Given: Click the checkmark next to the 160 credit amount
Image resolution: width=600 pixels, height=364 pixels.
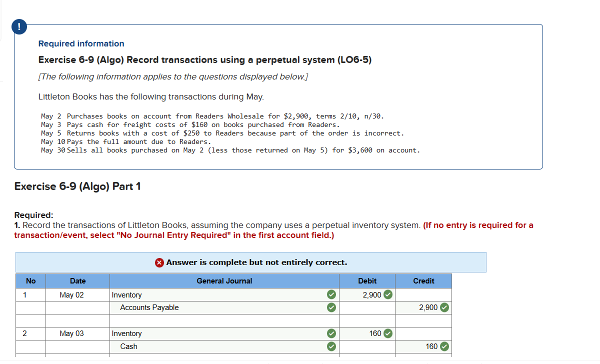Looking at the screenshot, I should pos(444,346).
